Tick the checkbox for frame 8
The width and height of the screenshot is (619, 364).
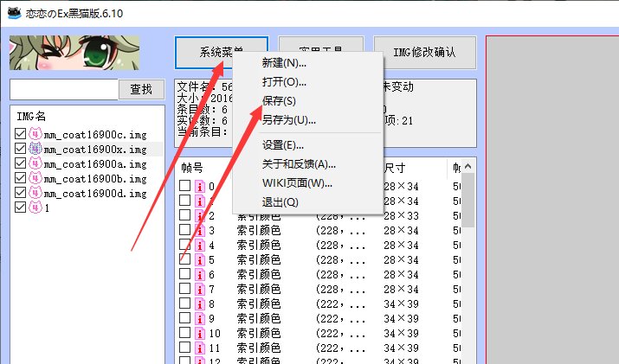[184, 303]
